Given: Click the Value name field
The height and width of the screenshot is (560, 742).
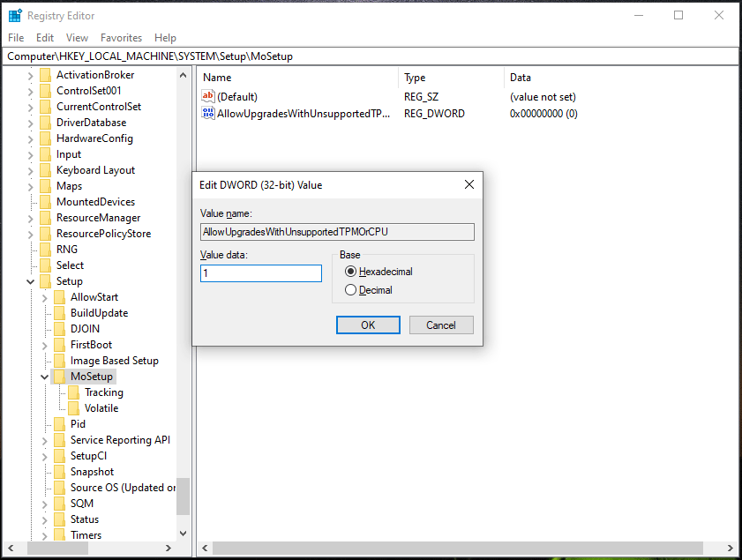Looking at the screenshot, I should click(337, 232).
